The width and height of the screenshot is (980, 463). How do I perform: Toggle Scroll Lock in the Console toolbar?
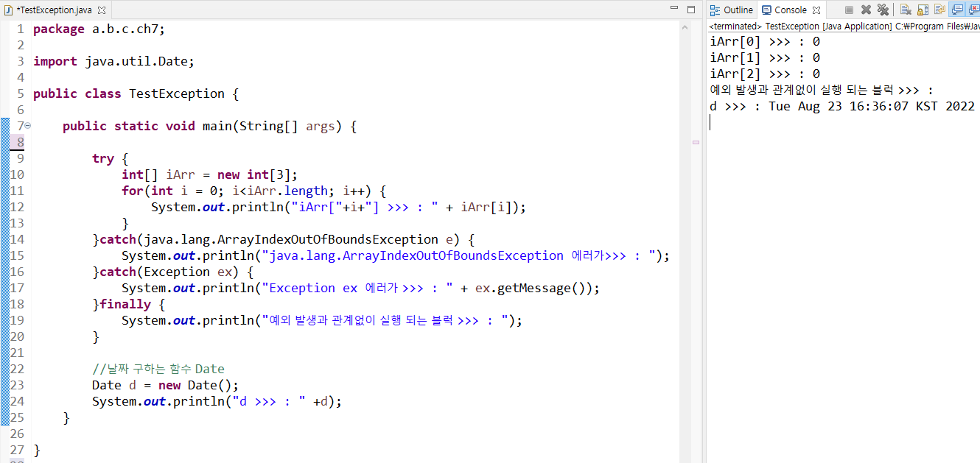click(923, 10)
